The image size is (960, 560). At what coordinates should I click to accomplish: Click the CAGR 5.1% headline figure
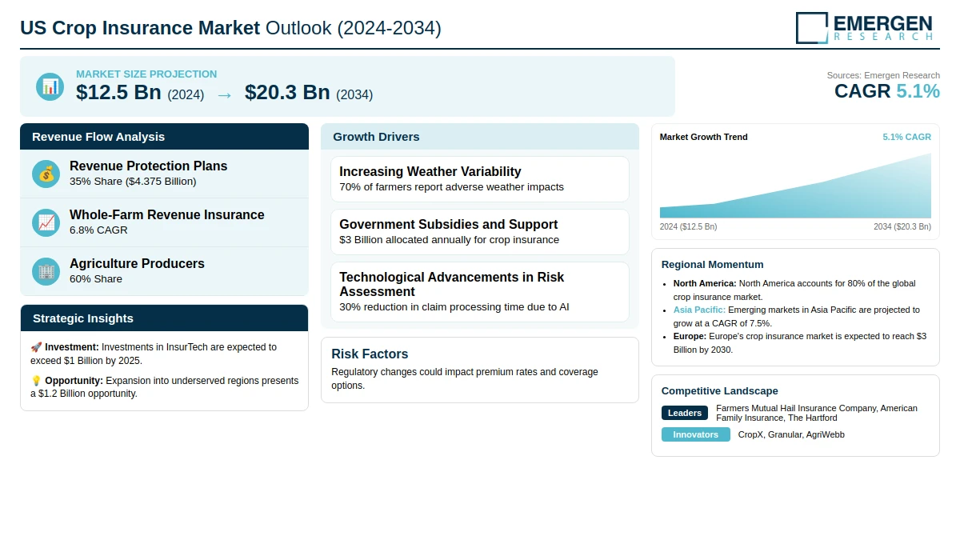[886, 91]
